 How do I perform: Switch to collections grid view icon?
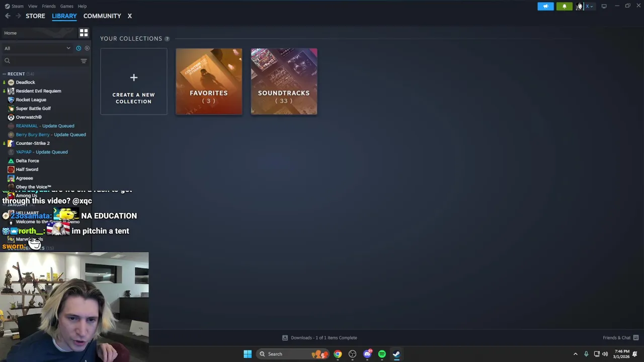tap(84, 33)
